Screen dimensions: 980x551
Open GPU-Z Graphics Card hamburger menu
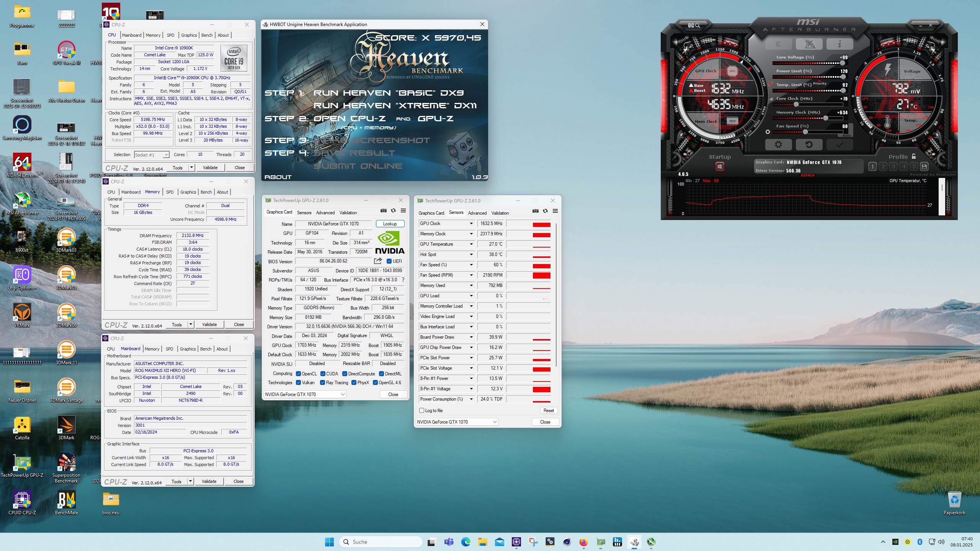[x=403, y=211]
